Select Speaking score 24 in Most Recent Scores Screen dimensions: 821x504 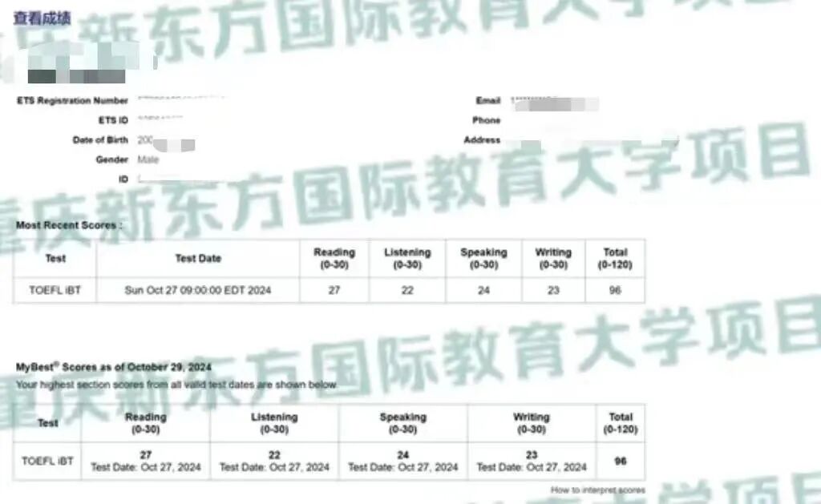coord(483,291)
